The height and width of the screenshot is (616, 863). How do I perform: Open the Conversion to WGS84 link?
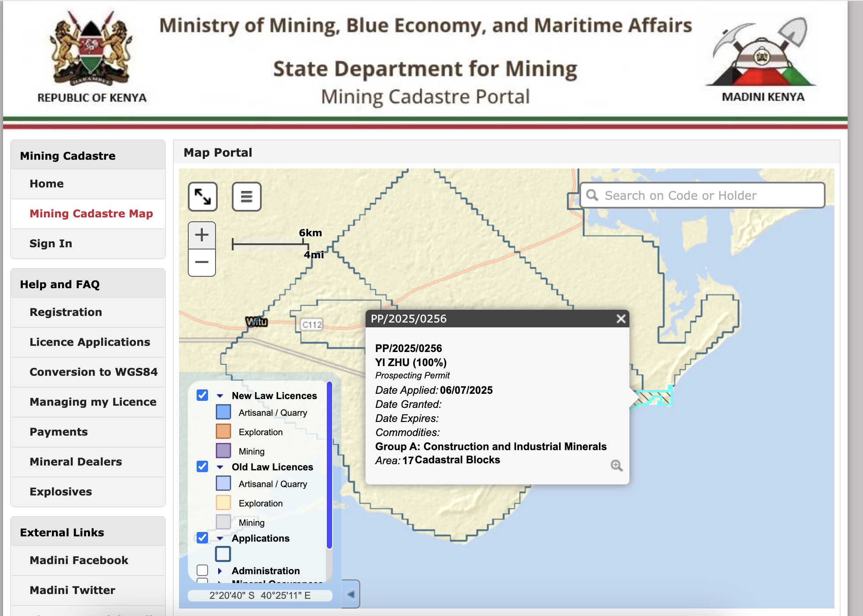[93, 372]
